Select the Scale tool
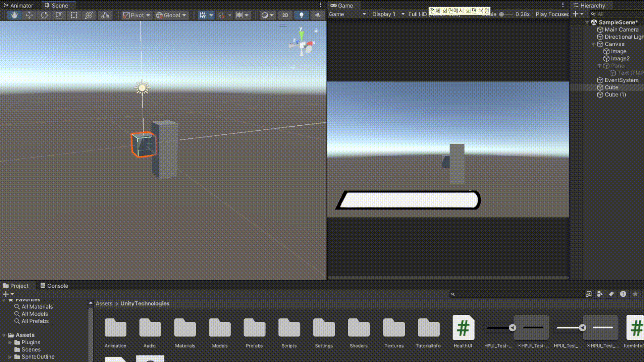This screenshot has width=644, height=362. (x=59, y=15)
